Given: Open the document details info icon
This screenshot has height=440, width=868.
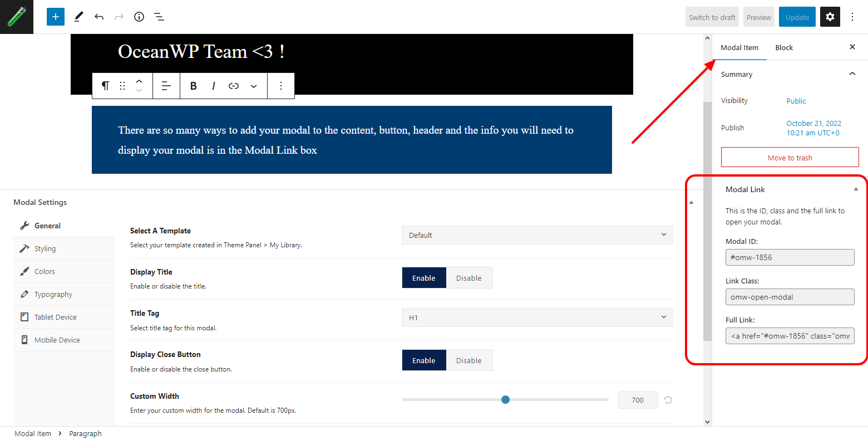Looking at the screenshot, I should (x=139, y=17).
